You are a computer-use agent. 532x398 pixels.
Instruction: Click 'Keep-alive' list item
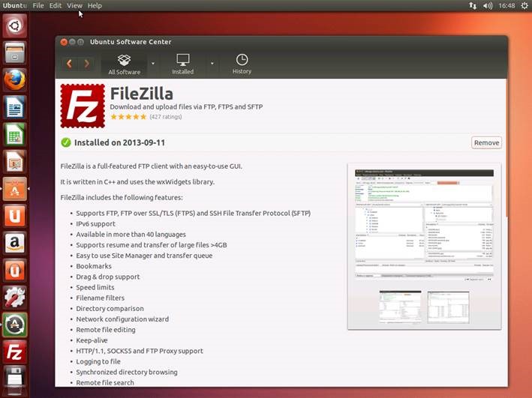point(92,340)
